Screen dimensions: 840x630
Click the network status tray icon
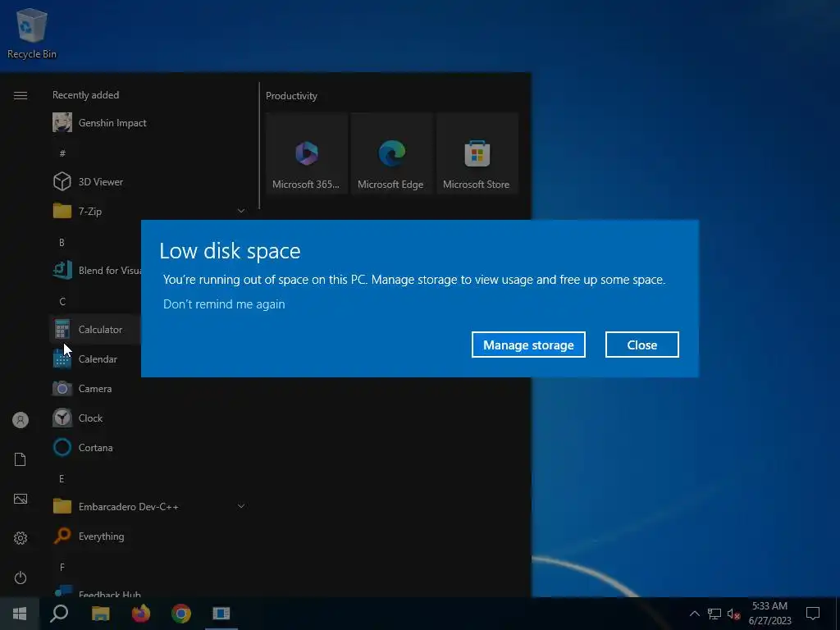[714, 614]
